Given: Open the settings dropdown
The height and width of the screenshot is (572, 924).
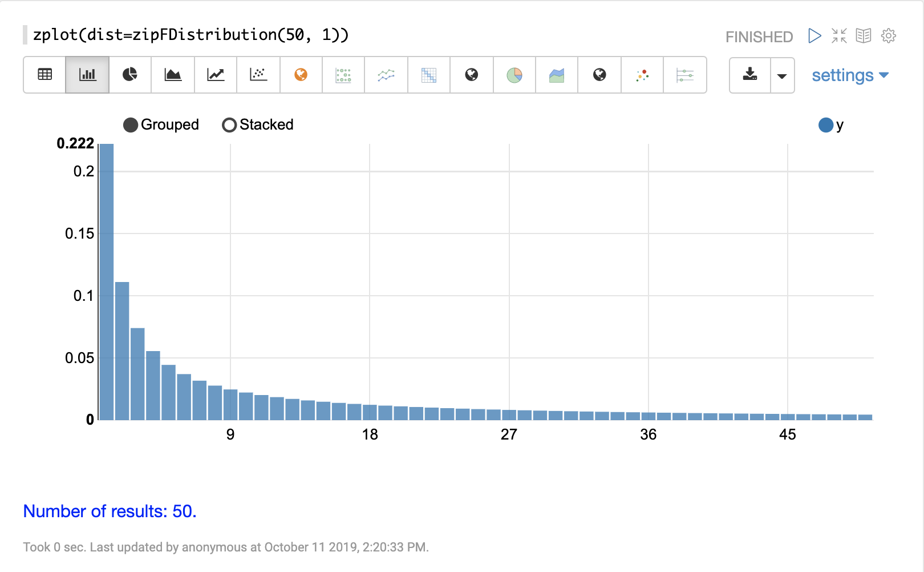Looking at the screenshot, I should pyautogui.click(x=850, y=75).
